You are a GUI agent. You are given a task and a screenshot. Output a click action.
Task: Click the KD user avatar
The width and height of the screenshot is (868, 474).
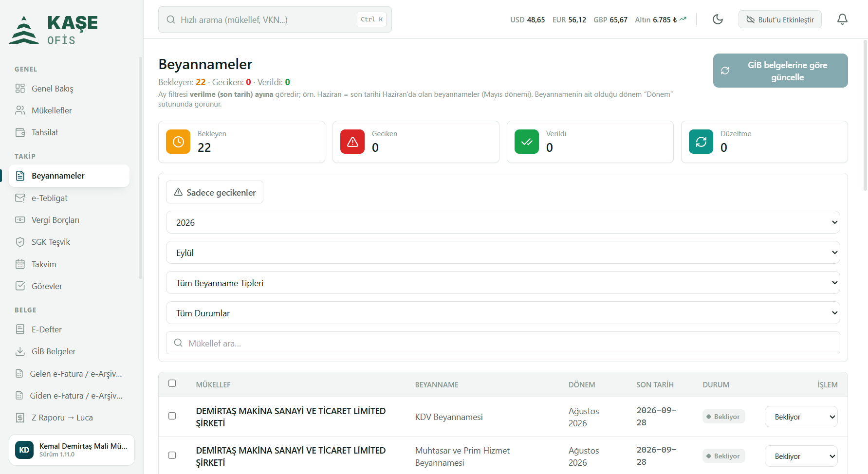(x=24, y=450)
